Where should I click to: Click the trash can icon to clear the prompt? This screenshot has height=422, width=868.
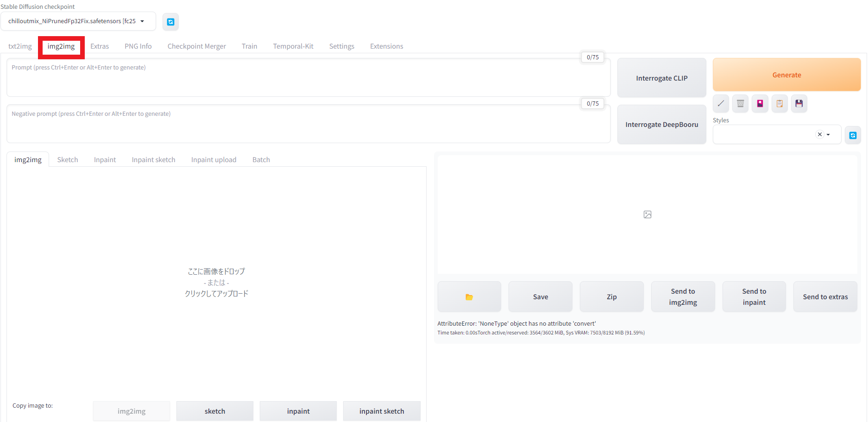click(740, 104)
